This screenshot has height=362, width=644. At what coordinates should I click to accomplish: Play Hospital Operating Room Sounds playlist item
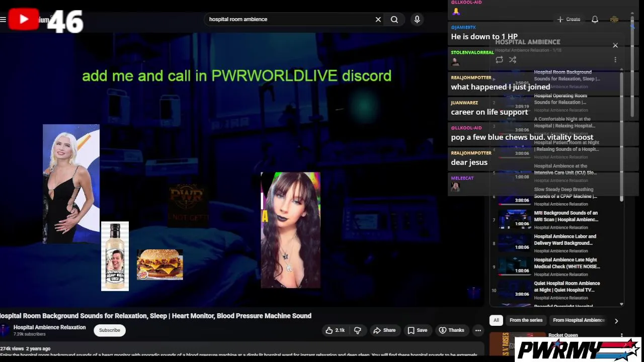(553, 103)
